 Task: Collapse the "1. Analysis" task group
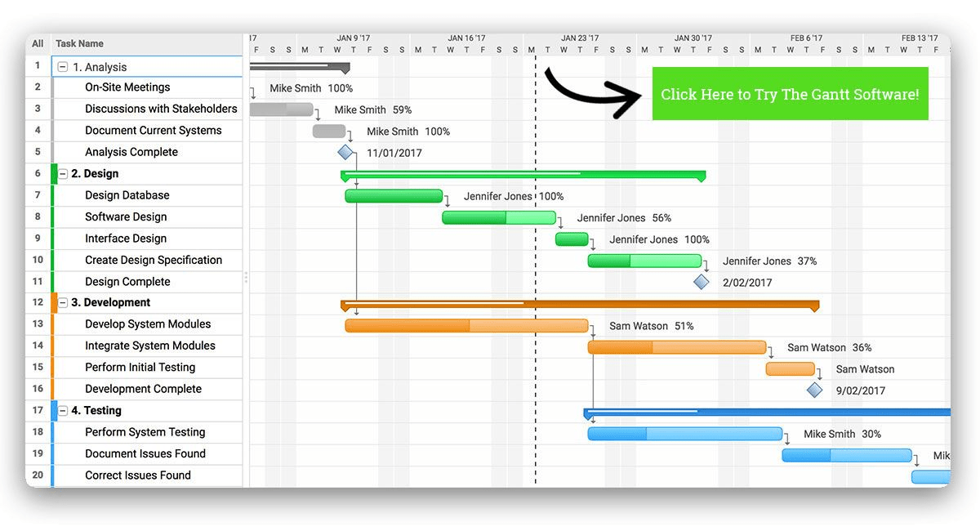(x=62, y=66)
